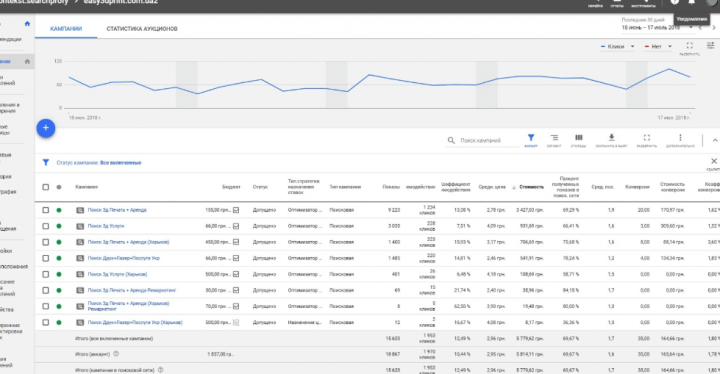Image resolution: width=720 pixels, height=374 pixels.
Task: Open the Filter tool in table toolbar
Action: point(531,140)
